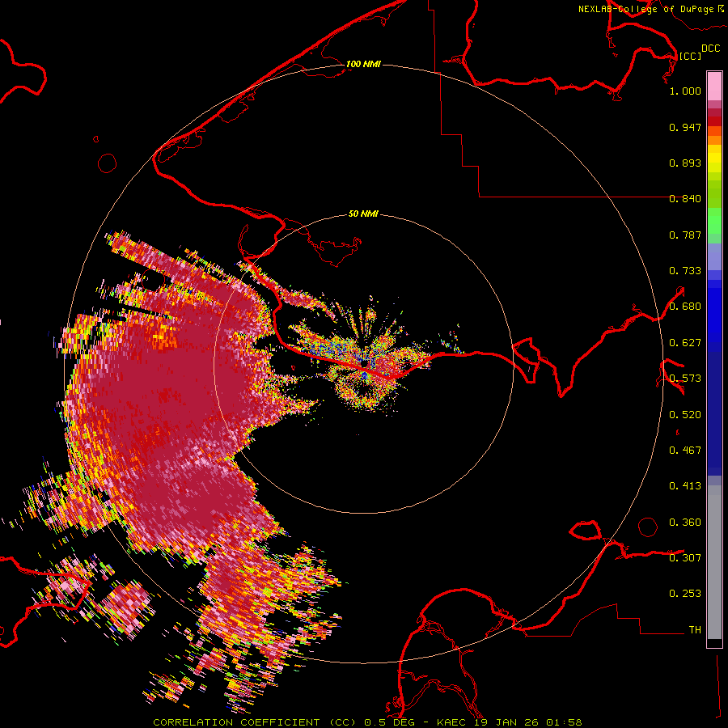
Task: Click the light pink segment of the color bar
Action: [714, 86]
